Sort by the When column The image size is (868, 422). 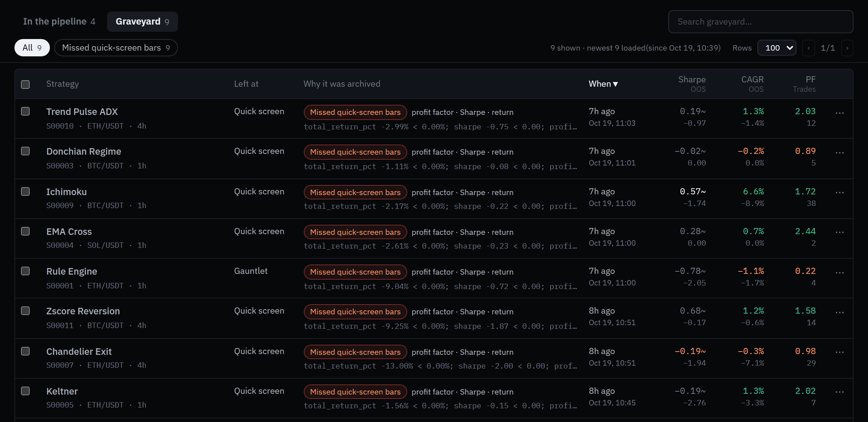point(603,84)
